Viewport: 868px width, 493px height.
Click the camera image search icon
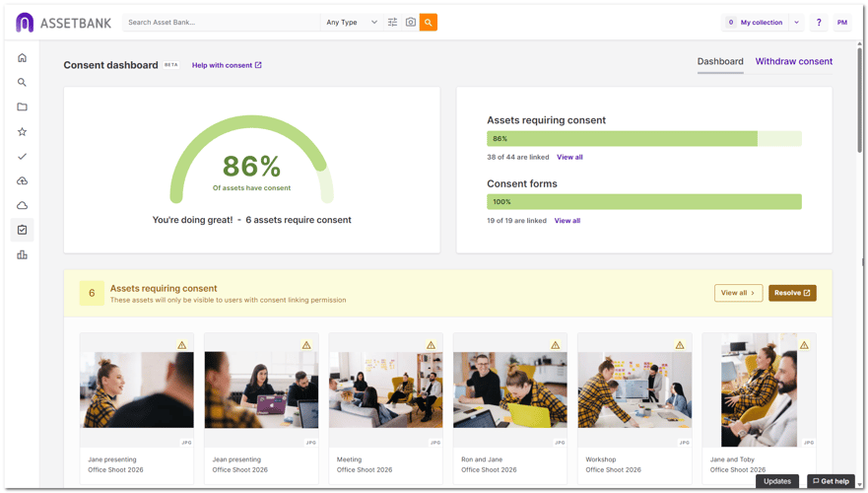(411, 22)
